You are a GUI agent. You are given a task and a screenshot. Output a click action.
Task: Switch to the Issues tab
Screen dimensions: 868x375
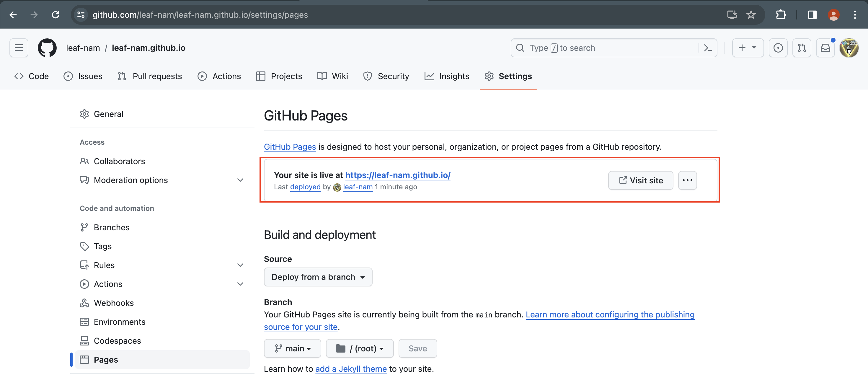(x=83, y=76)
